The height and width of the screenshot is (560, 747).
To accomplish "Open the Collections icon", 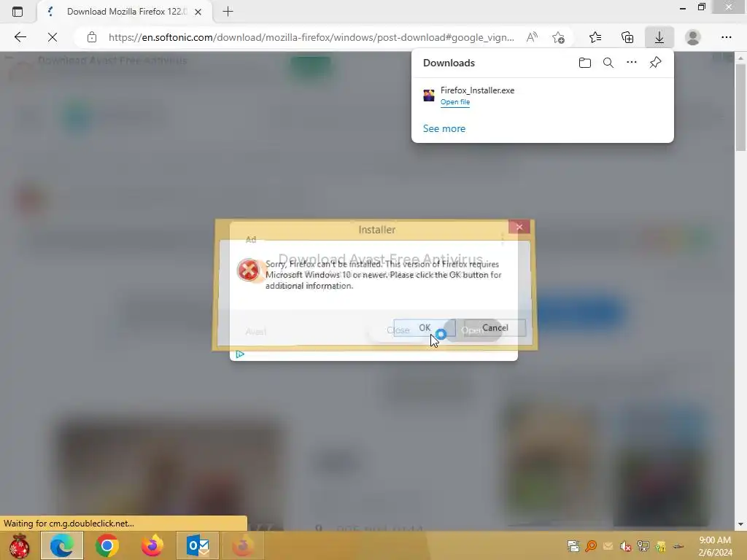I will pos(627,37).
